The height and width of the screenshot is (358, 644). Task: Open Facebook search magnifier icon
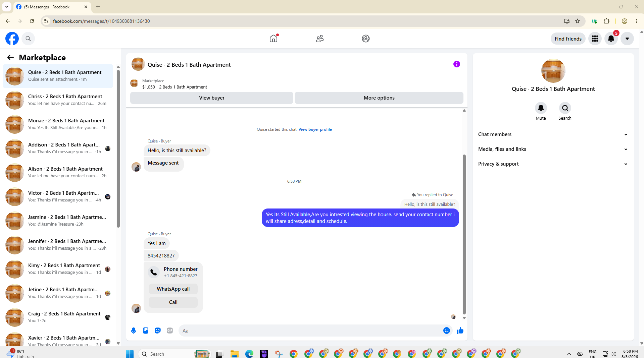(28, 39)
